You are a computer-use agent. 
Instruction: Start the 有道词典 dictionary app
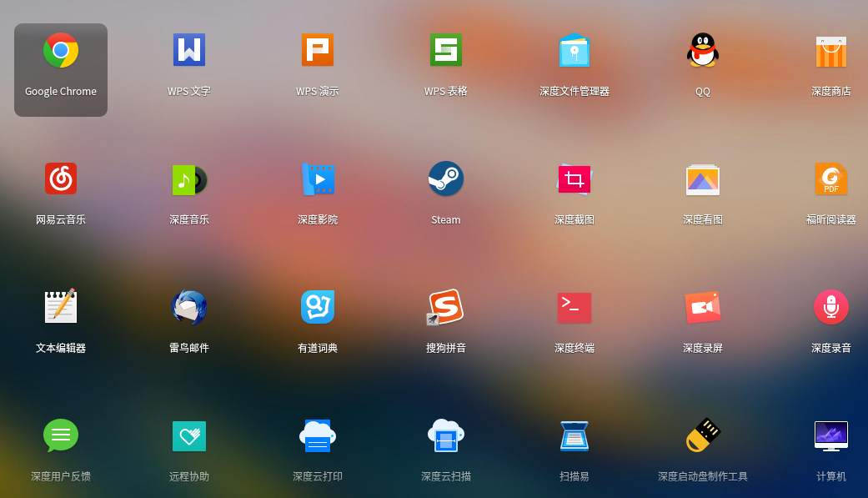pos(318,307)
